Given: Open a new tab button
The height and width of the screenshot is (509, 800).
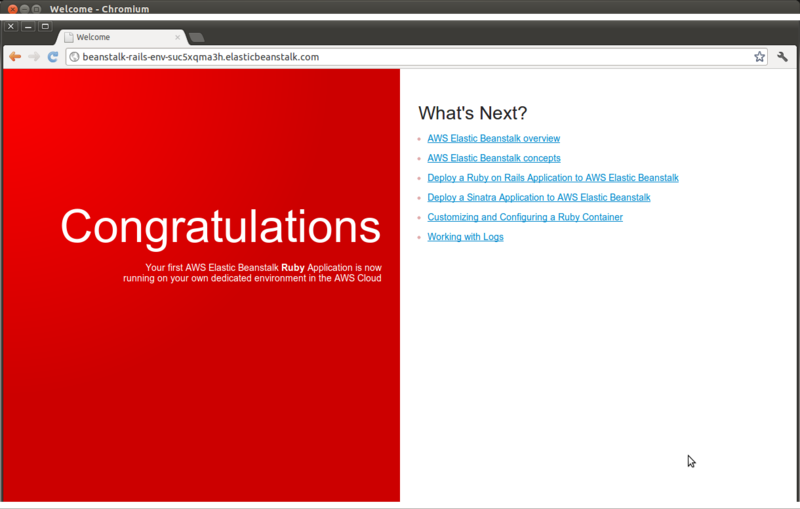Looking at the screenshot, I should coord(196,37).
